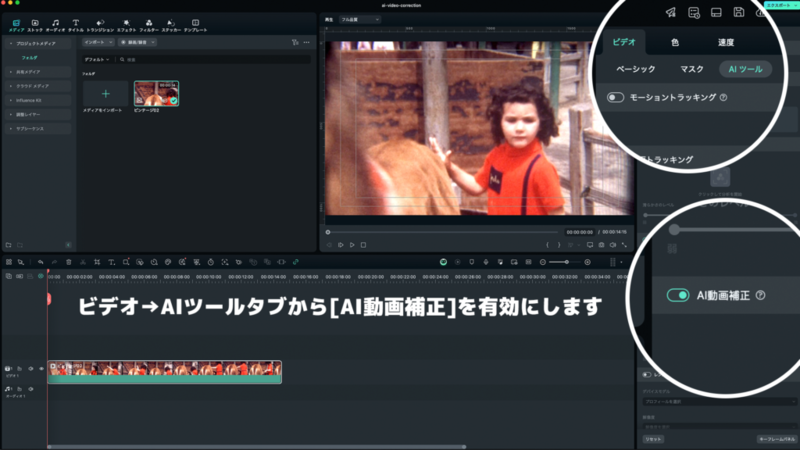Click the green link icon in timeline toolbar
The width and height of the screenshot is (800, 450).
(x=295, y=262)
